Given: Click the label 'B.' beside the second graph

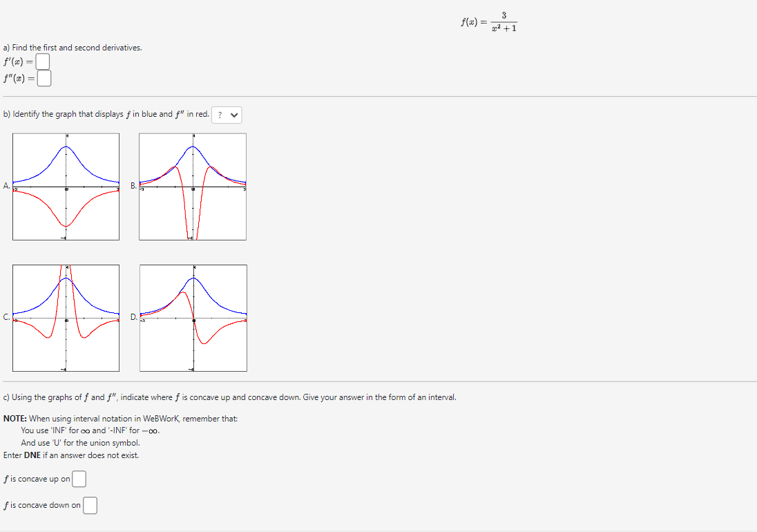Looking at the screenshot, I should click(131, 185).
